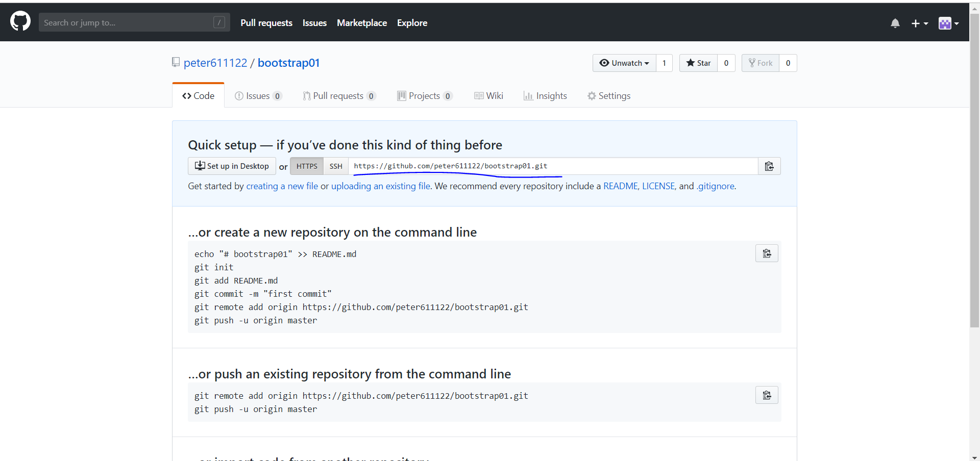
Task: Switch to the Projects tab
Action: click(425, 95)
